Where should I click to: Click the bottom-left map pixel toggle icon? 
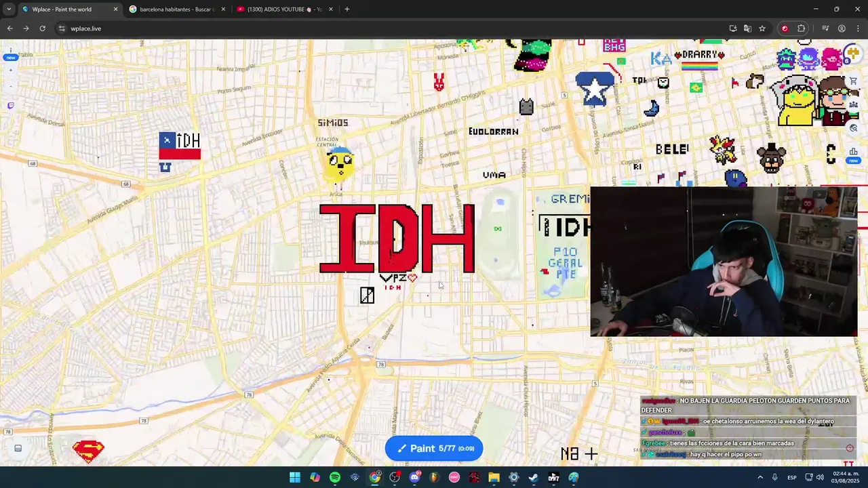(18, 448)
